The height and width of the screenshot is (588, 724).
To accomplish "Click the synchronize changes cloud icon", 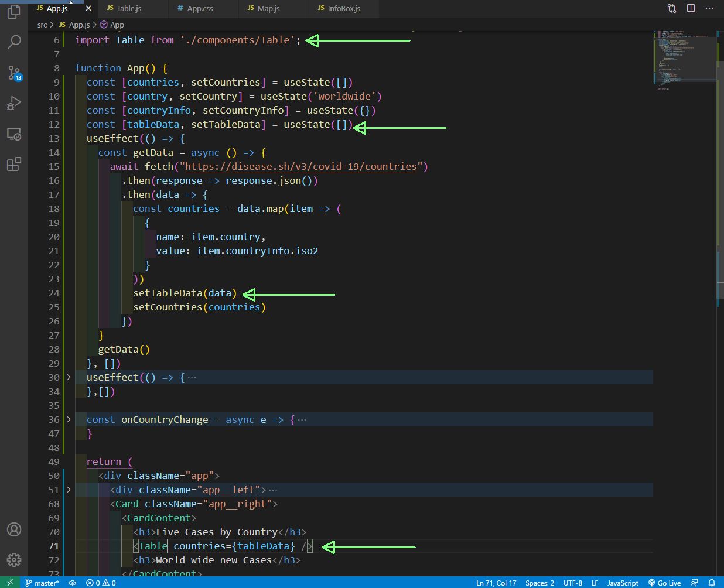I will 73,583.
